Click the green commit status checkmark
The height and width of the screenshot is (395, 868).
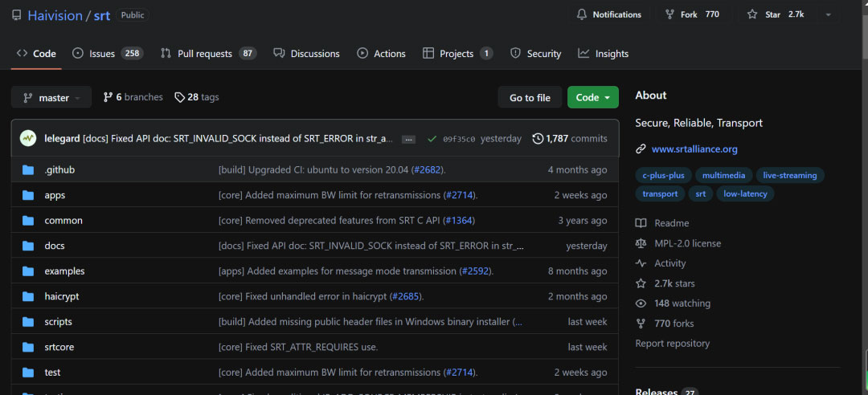tap(432, 139)
